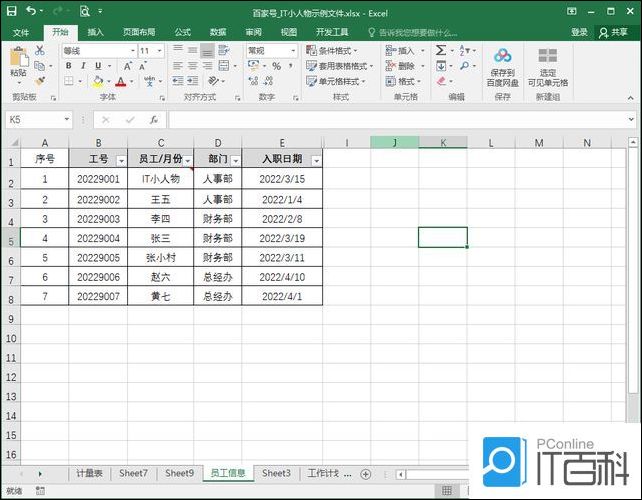Increase the font size

128,66
